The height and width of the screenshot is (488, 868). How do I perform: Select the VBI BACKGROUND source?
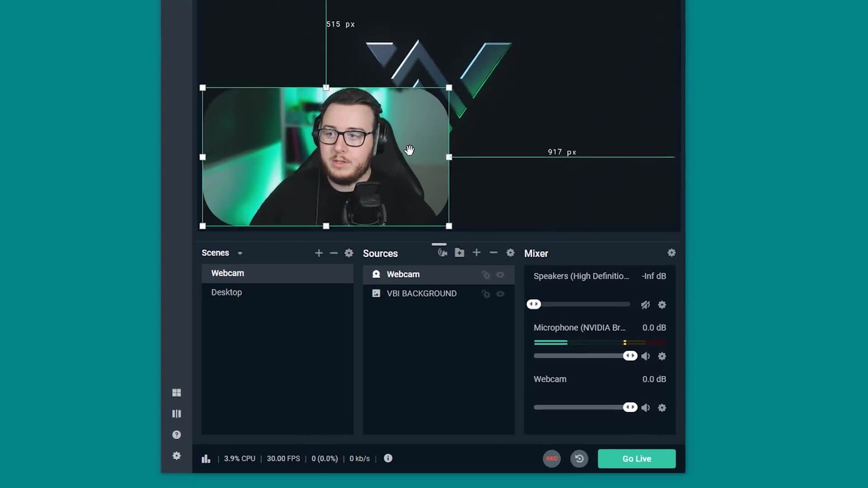421,293
